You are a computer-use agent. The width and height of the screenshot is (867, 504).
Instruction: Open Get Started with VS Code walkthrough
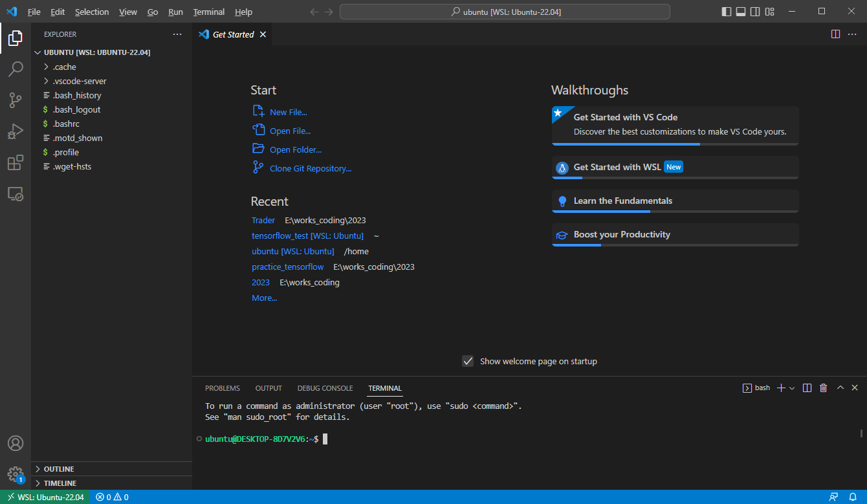[675, 126]
